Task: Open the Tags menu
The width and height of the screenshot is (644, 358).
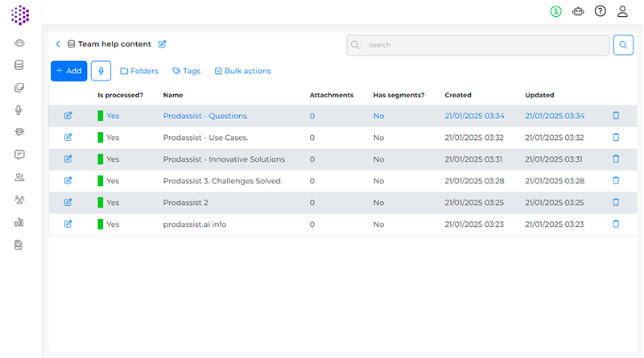Action: click(186, 71)
